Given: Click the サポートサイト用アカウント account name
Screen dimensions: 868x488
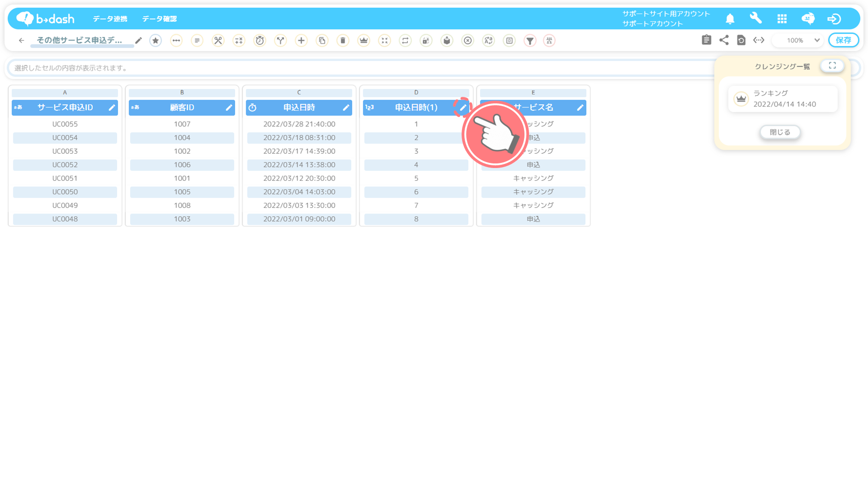Looking at the screenshot, I should click(x=666, y=14).
